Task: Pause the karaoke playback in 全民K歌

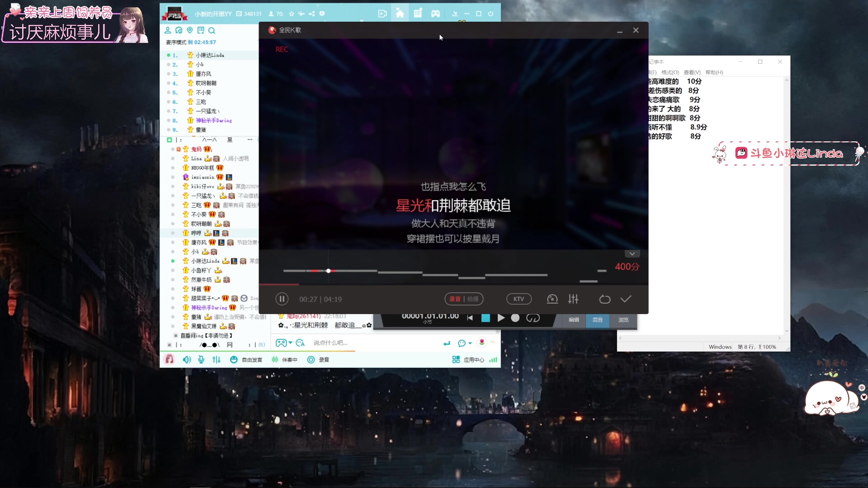Action: [282, 299]
